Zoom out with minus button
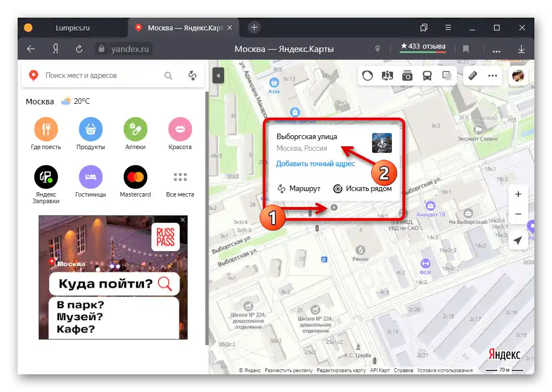This screenshot has width=552, height=392. coord(518,214)
